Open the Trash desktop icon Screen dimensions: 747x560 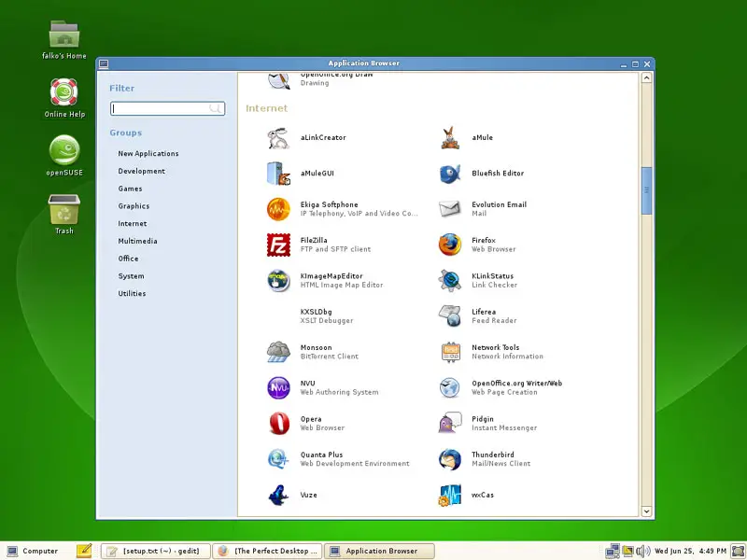pyautogui.click(x=64, y=208)
